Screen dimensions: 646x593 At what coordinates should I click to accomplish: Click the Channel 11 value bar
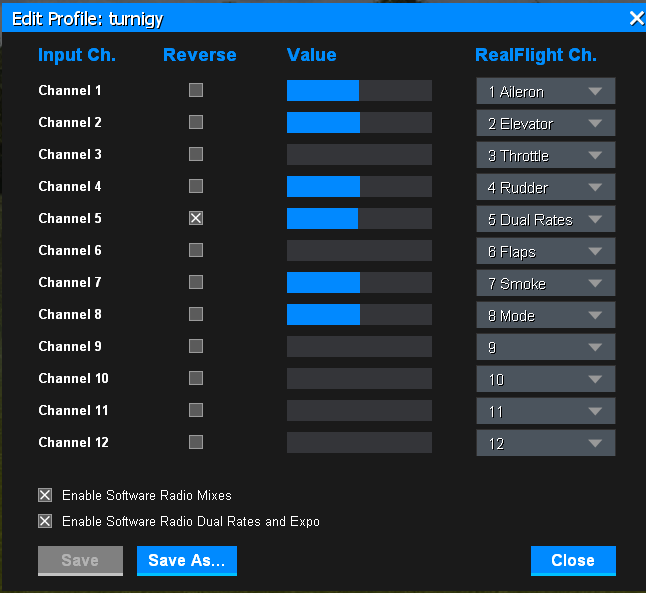pyautogui.click(x=359, y=410)
